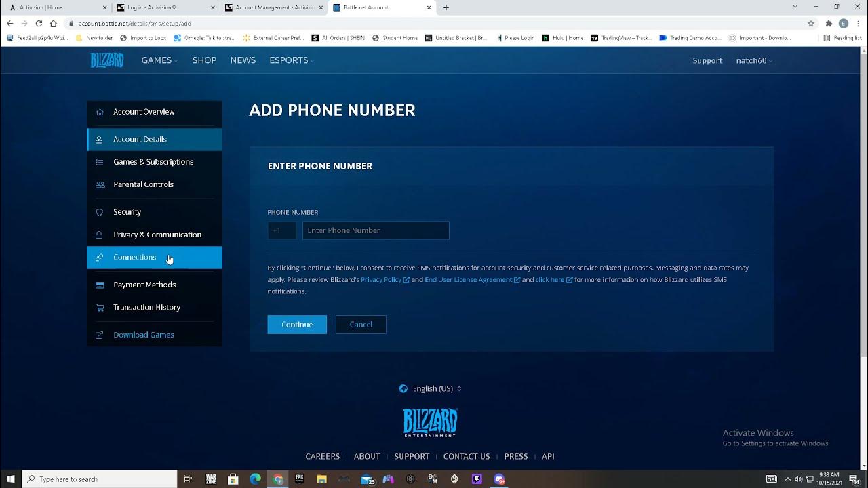Open the PRESS footer link
The width and height of the screenshot is (868, 488).
coord(516,456)
